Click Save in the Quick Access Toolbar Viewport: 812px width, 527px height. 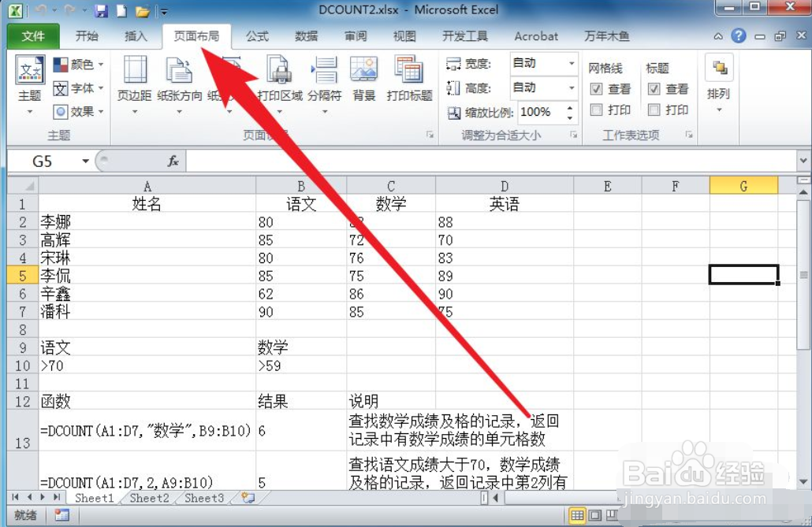(x=101, y=9)
